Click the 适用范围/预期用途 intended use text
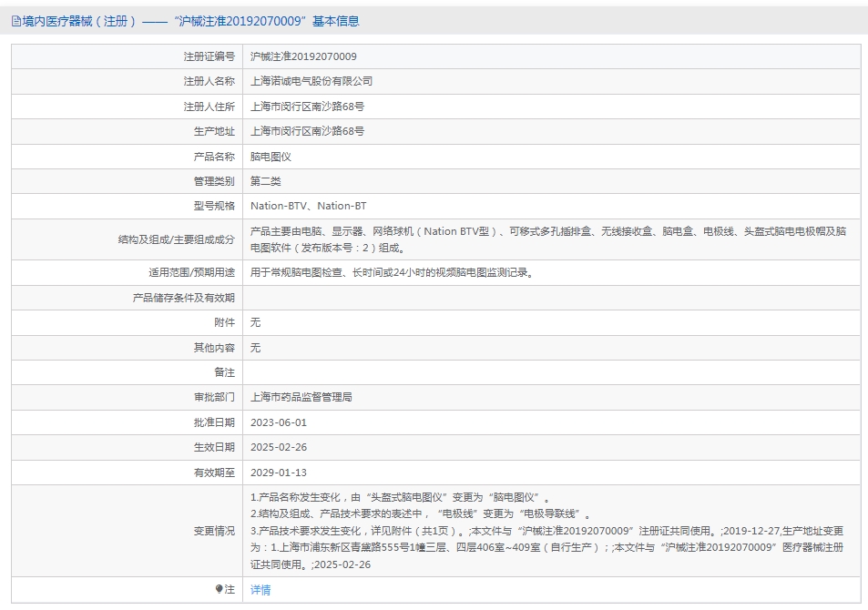Screen dimensions: 868x610 pyautogui.click(x=391, y=272)
